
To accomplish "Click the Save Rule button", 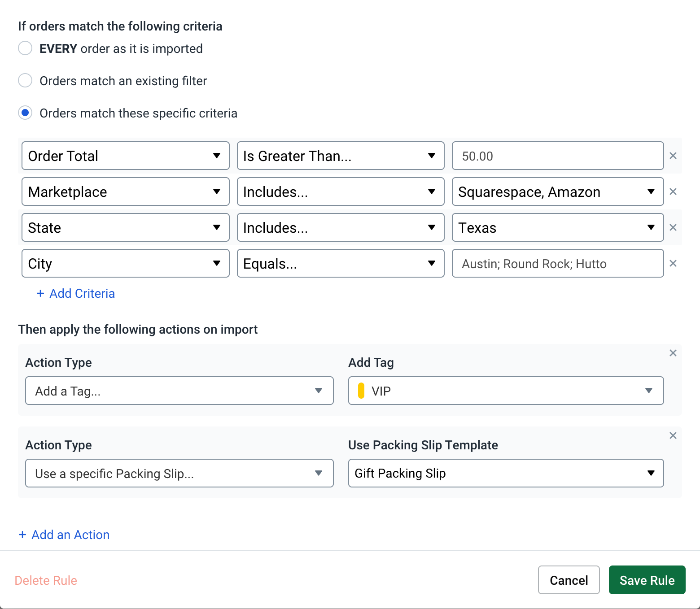I will coord(647,580).
